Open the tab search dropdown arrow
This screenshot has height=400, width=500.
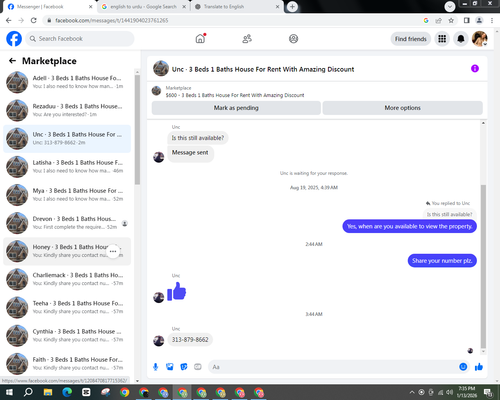450,7
